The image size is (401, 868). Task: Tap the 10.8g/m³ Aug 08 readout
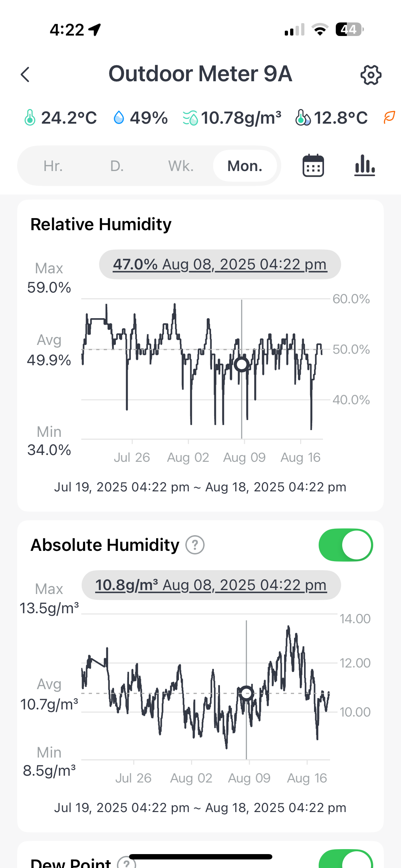pyautogui.click(x=211, y=585)
